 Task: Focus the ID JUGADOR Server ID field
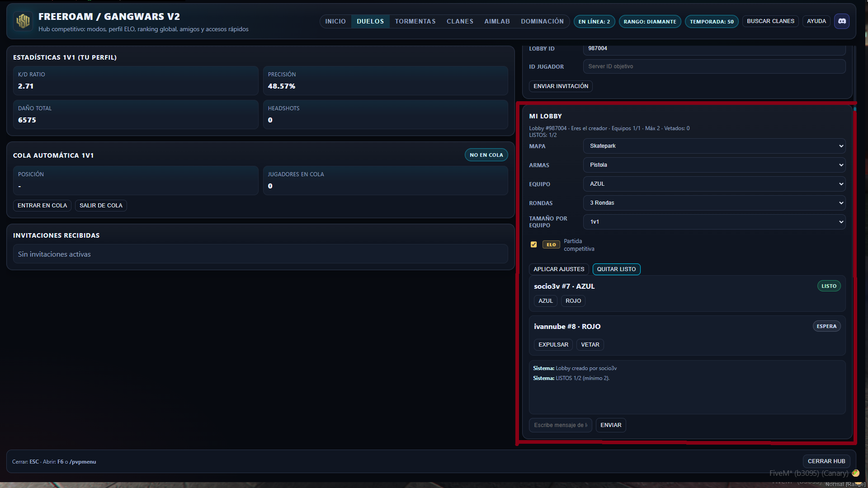(714, 66)
